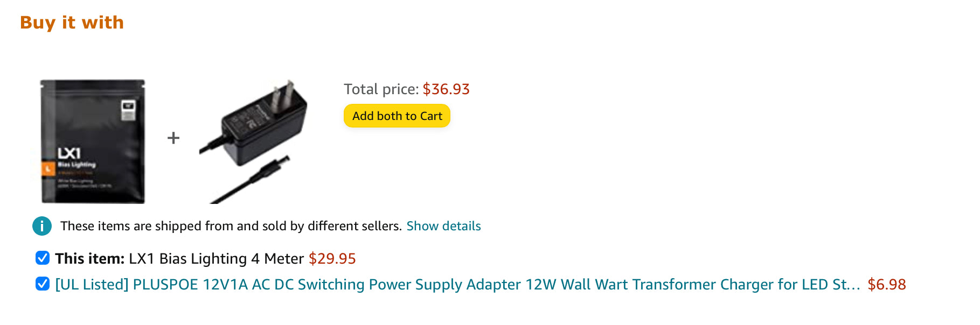
Task: Uncheck the LX1 Bias Lighting checkbox
Action: 43,258
